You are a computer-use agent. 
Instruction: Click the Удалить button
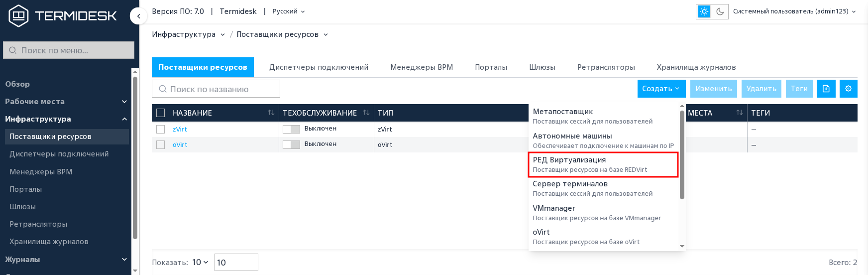[761, 89]
